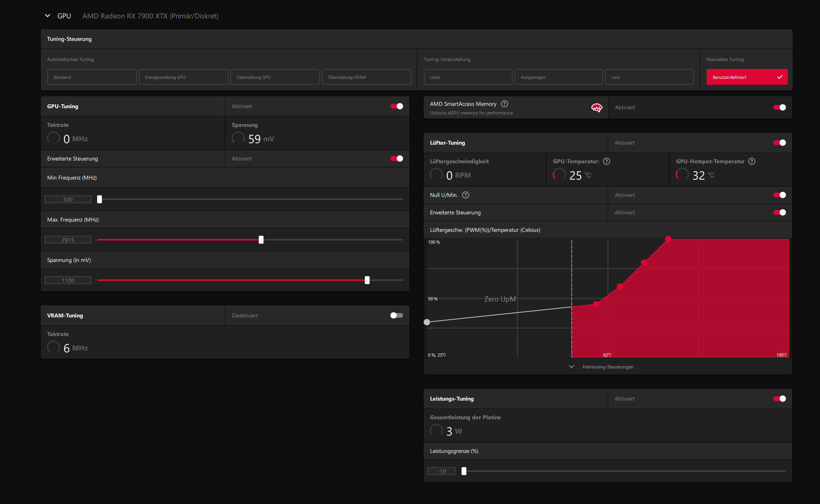Enable the VRAM-Tuning toggle
This screenshot has height=504, width=820.
coord(396,315)
